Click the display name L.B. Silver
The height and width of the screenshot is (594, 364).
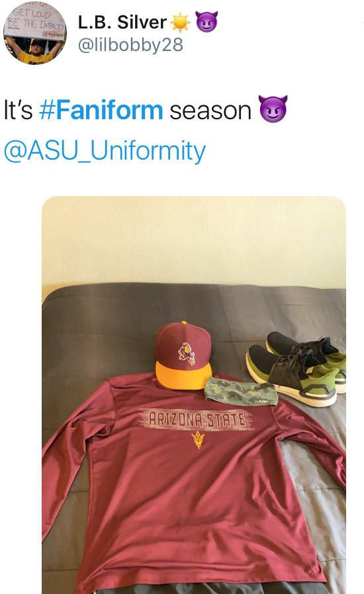122,23
